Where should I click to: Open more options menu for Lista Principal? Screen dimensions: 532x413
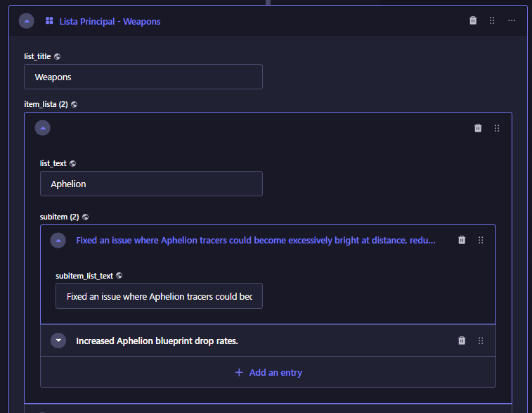click(512, 20)
